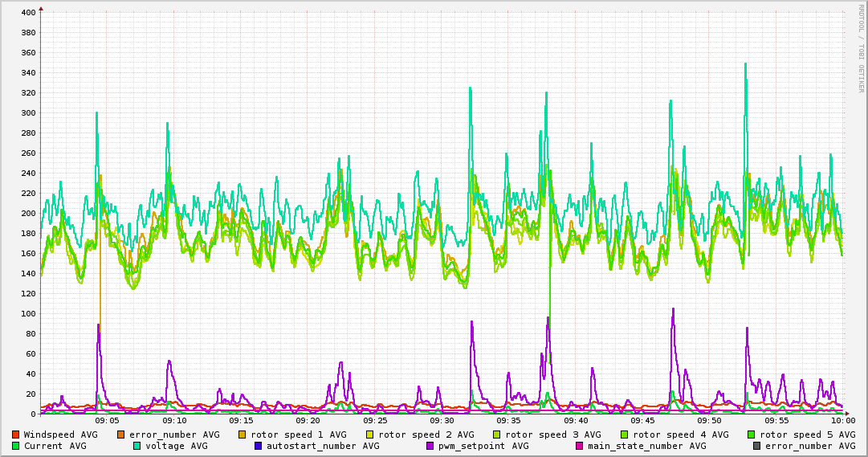This screenshot has height=457, width=868.
Task: Click the 09:30 time axis label
Action: [x=442, y=421]
